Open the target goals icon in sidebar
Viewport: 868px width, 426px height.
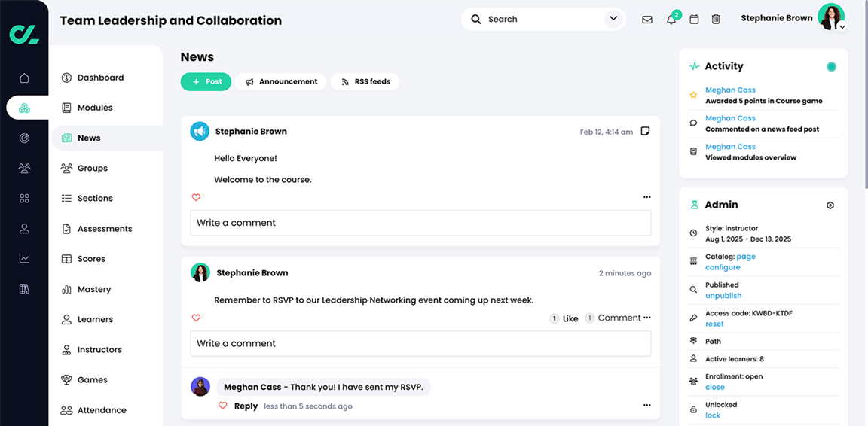(x=24, y=138)
